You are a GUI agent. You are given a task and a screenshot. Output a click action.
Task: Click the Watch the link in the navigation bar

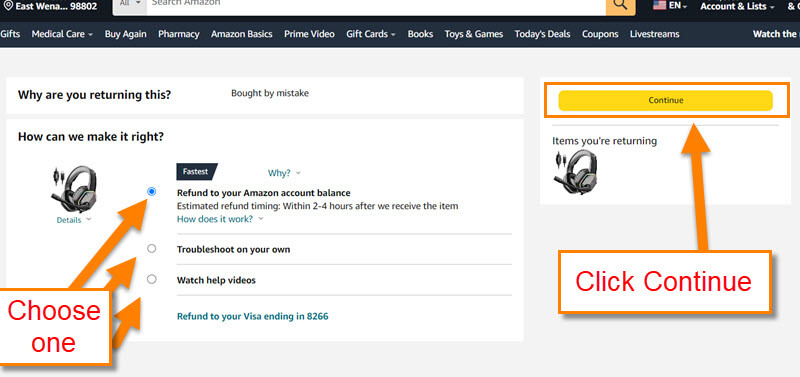click(776, 34)
